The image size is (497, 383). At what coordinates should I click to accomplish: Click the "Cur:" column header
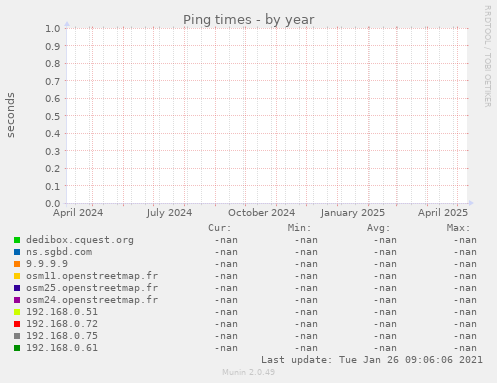click(220, 228)
